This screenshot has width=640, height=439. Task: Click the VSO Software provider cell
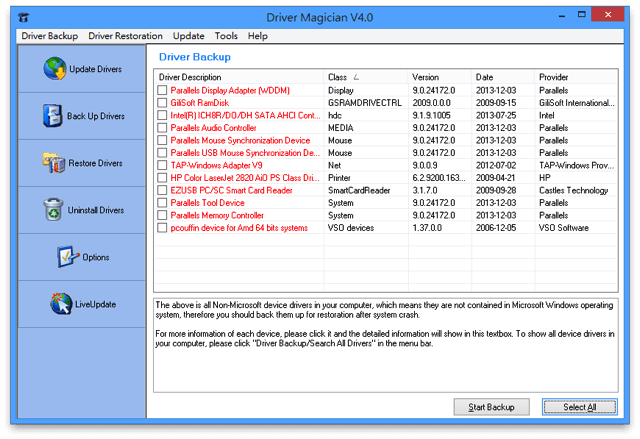point(564,228)
